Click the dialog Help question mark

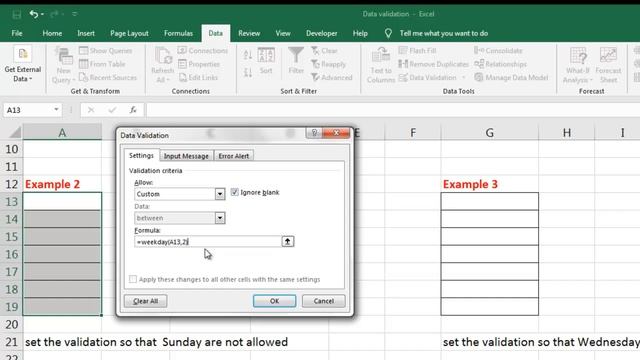pyautogui.click(x=314, y=133)
